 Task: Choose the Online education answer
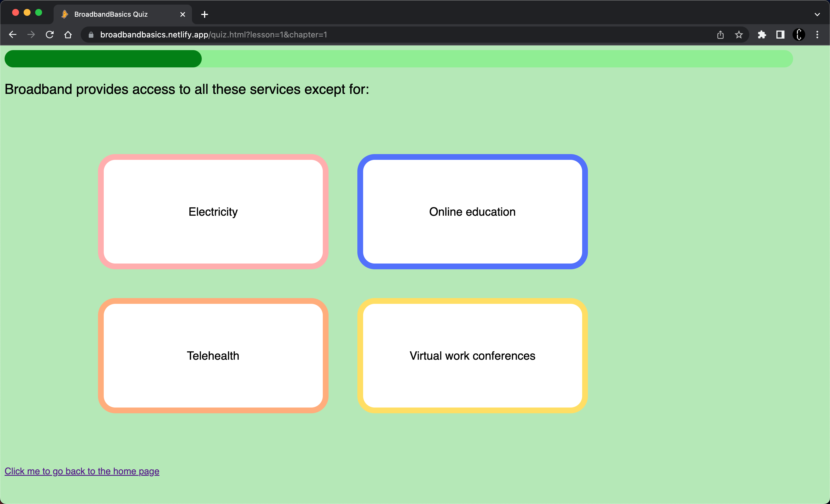coord(472,212)
